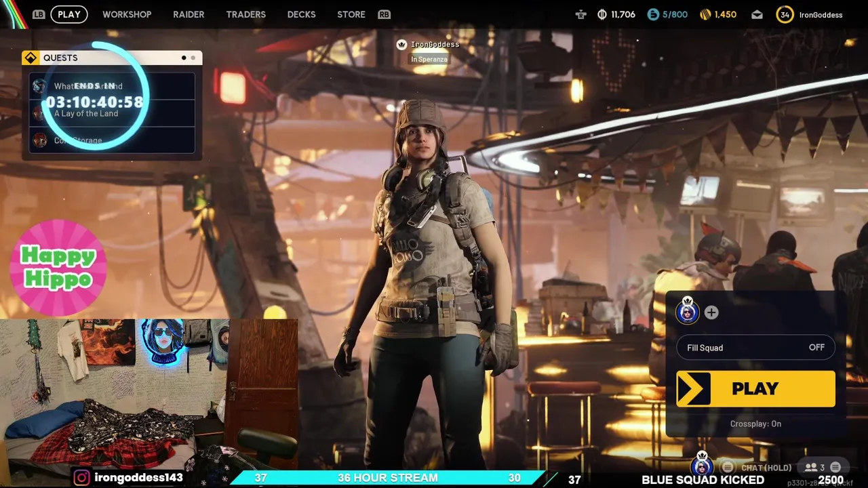Open the DECKS tab

point(301,14)
